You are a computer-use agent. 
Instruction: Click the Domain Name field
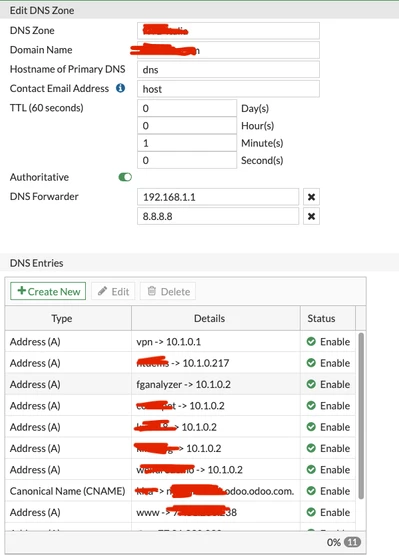click(x=228, y=50)
